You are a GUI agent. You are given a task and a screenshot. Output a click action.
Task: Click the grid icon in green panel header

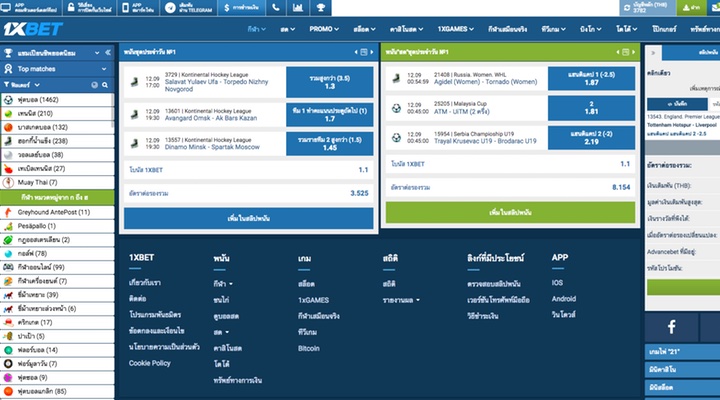[x=625, y=52]
